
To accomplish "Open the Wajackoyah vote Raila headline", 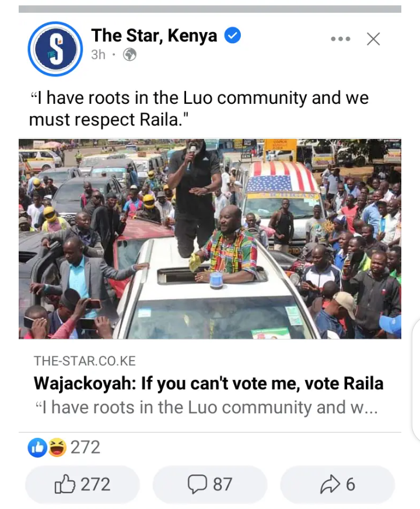I will (x=208, y=384).
